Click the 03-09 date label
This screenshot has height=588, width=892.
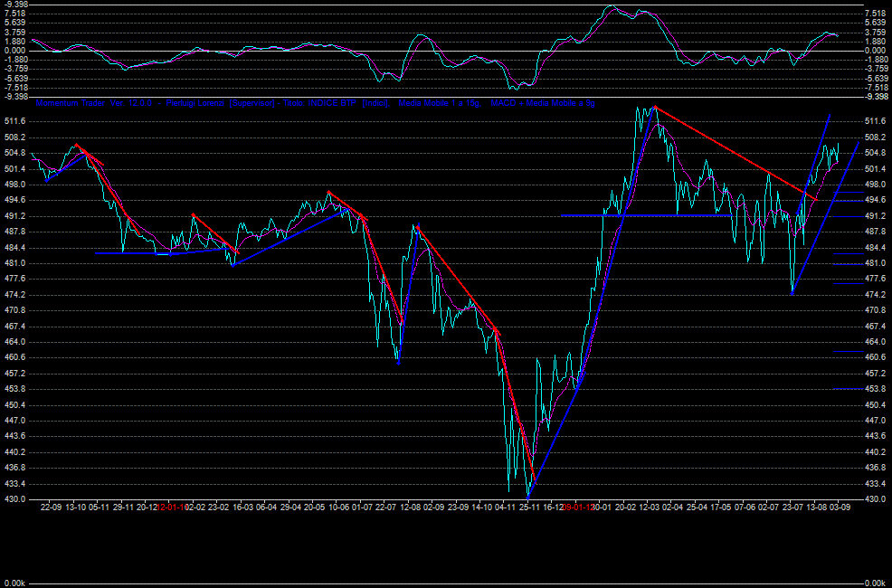(840, 507)
